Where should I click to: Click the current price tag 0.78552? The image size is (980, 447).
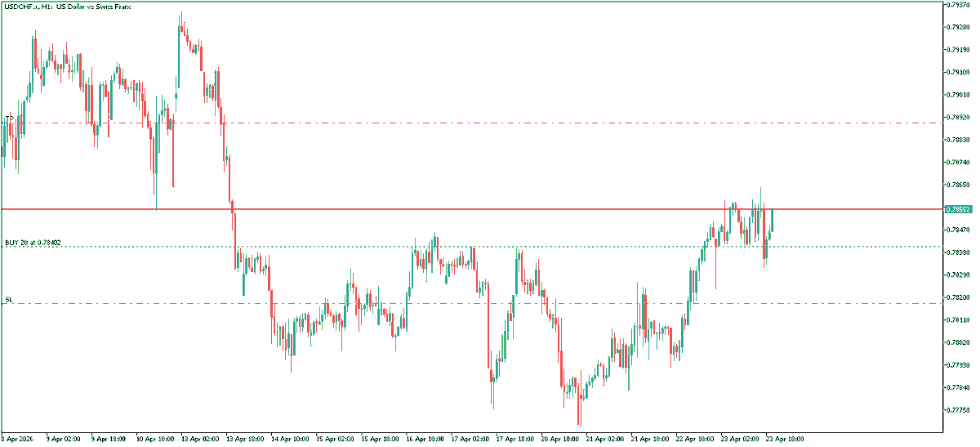pos(957,209)
